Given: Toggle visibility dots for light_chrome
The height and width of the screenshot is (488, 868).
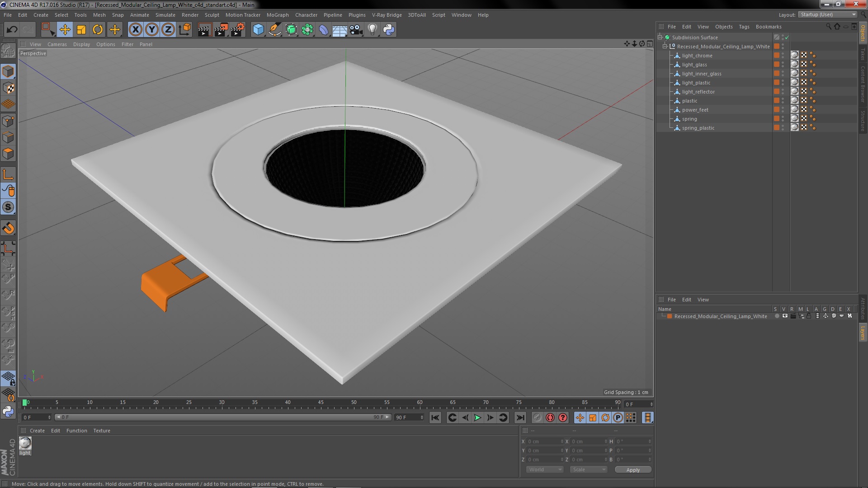Looking at the screenshot, I should coord(783,55).
